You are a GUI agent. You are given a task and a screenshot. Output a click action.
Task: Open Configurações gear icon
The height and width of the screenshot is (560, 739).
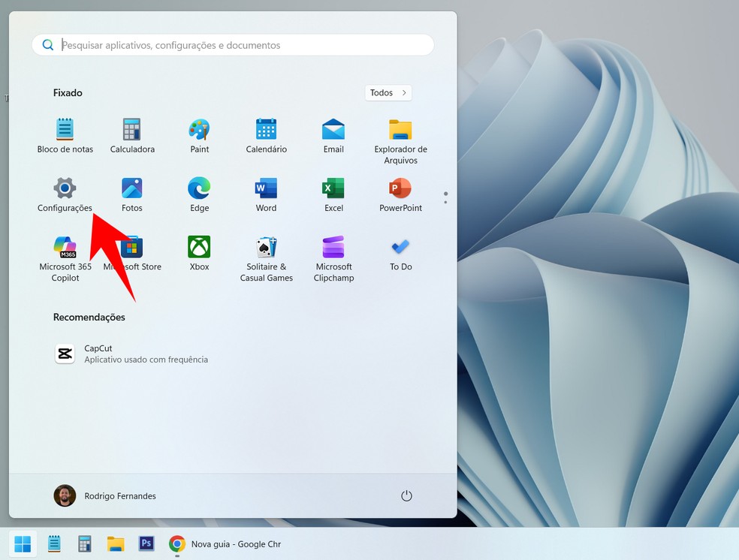pos(65,188)
